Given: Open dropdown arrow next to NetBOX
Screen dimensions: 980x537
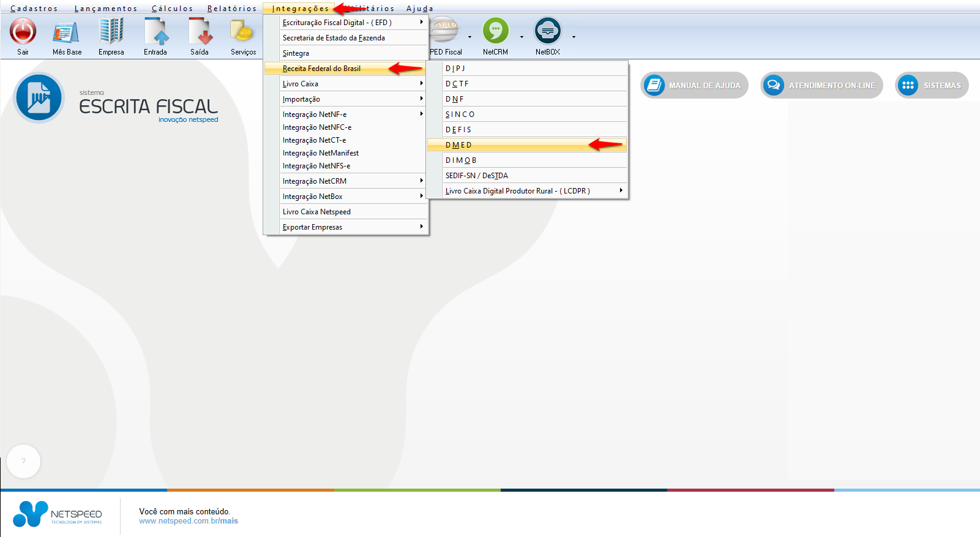Looking at the screenshot, I should point(574,37).
